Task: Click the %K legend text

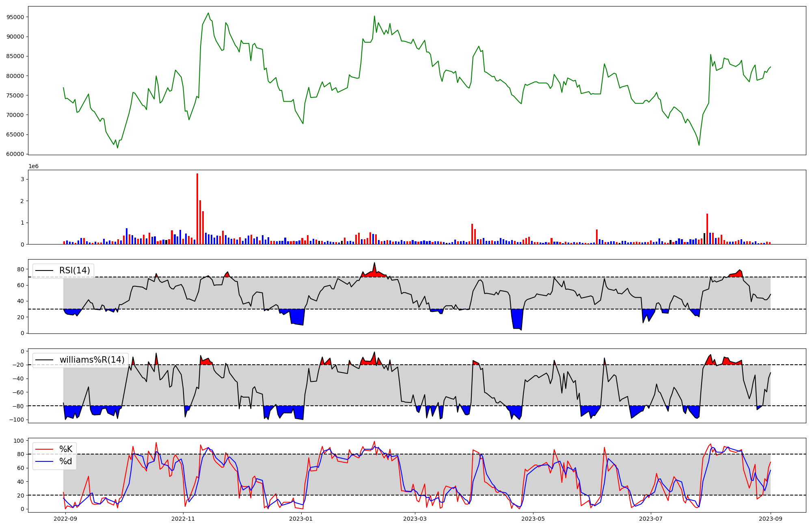Action: [66, 449]
